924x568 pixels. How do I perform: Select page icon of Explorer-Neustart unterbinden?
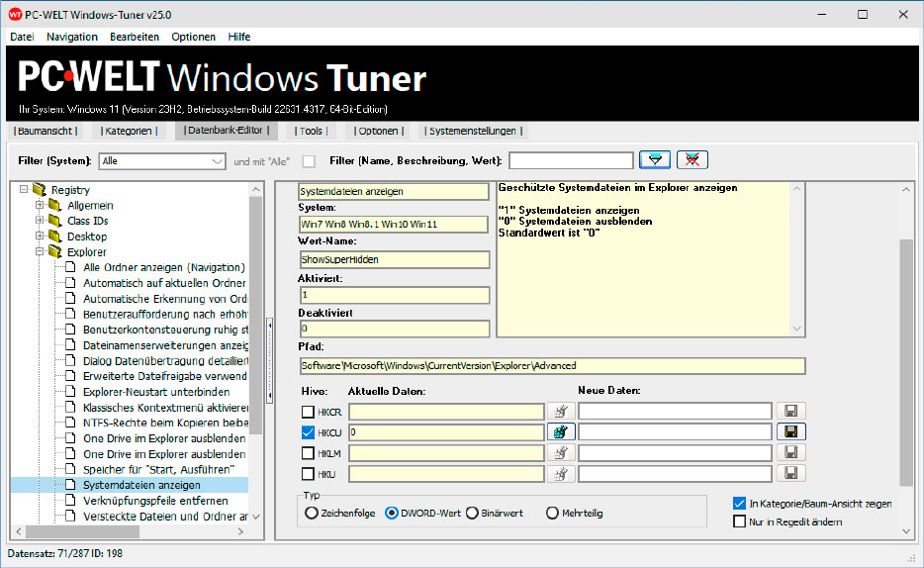[70, 391]
